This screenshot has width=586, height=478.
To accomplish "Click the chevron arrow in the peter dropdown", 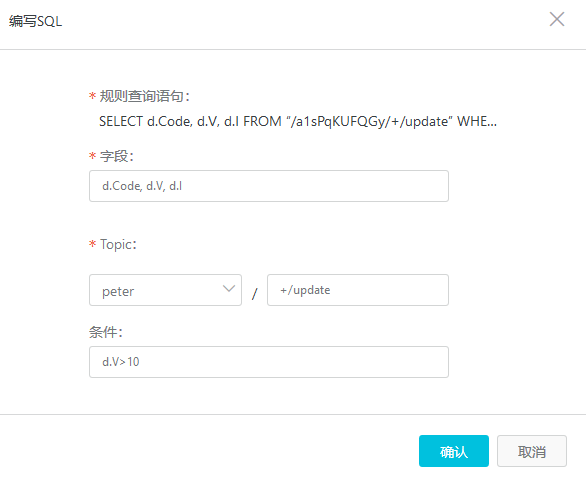I will click(229, 288).
